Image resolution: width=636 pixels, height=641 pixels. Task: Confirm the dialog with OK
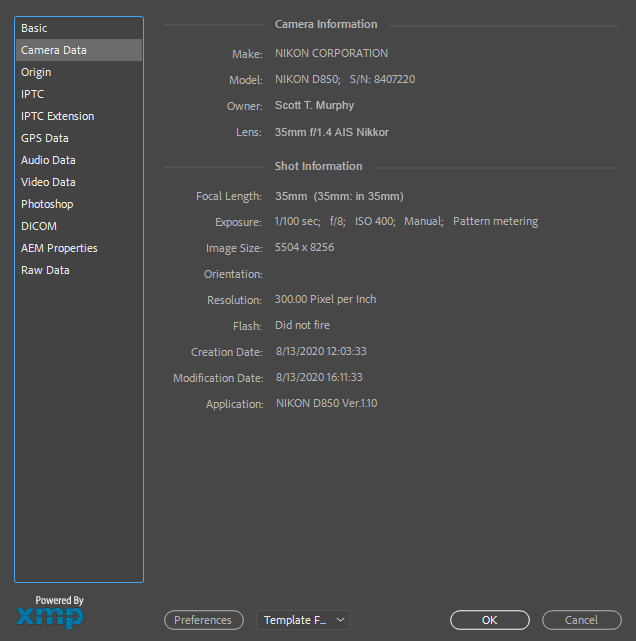tap(489, 620)
